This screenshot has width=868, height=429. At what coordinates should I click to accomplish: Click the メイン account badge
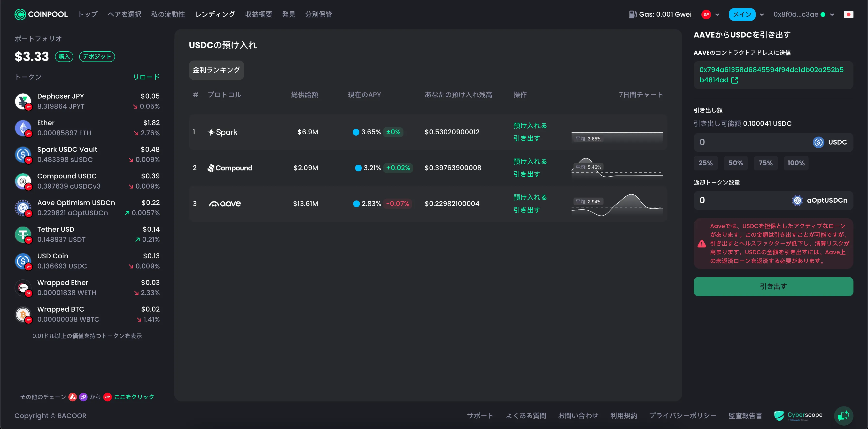coord(742,15)
